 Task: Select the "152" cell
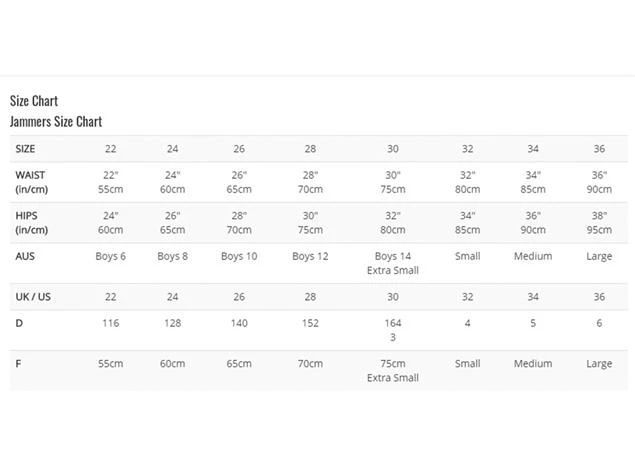(x=310, y=323)
